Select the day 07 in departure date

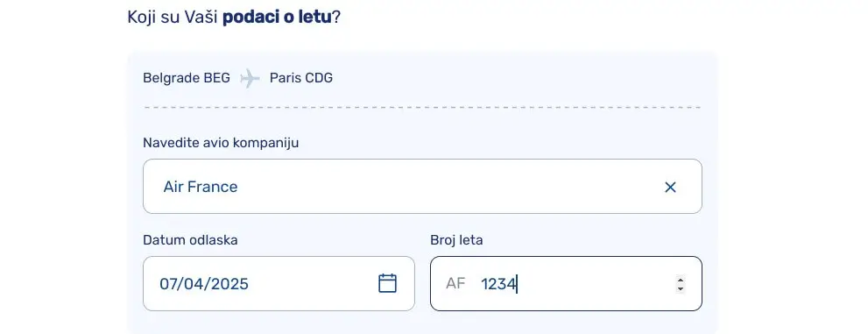point(168,284)
